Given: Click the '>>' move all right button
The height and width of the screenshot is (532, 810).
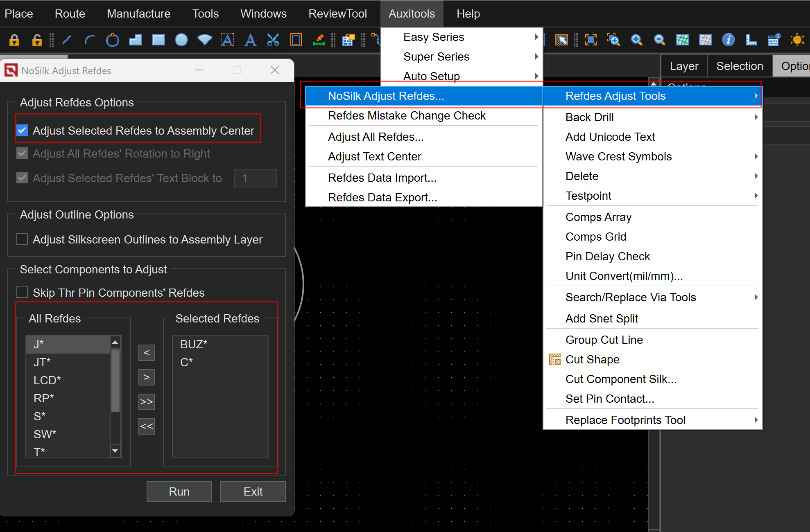Looking at the screenshot, I should coord(146,401).
